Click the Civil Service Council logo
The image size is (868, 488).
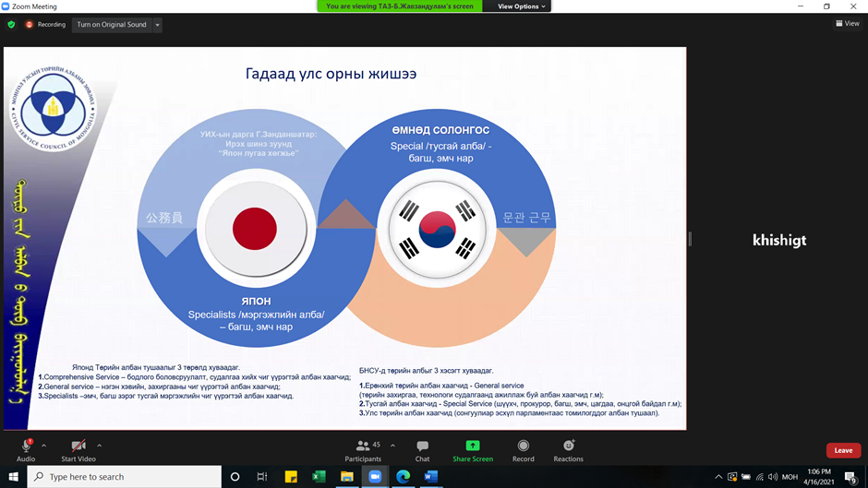(x=53, y=107)
